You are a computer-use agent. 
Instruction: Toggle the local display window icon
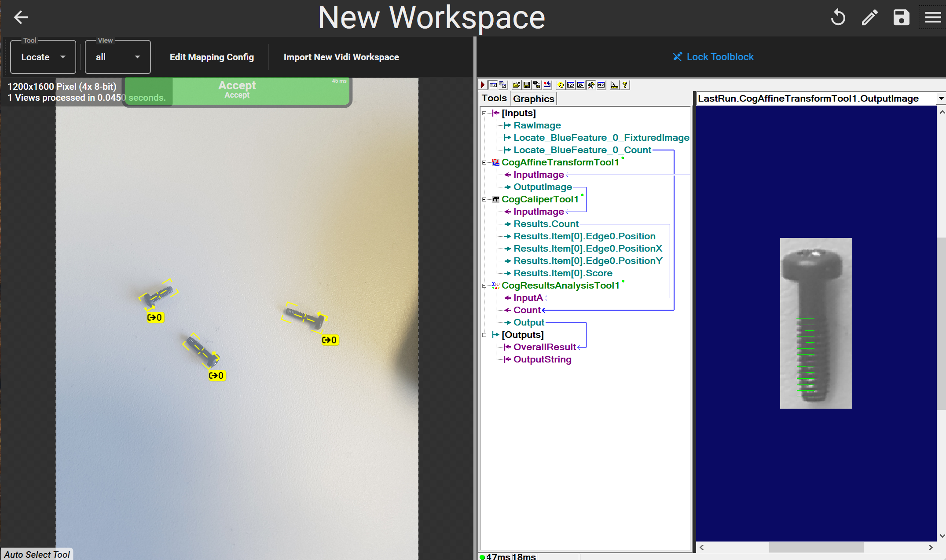493,85
